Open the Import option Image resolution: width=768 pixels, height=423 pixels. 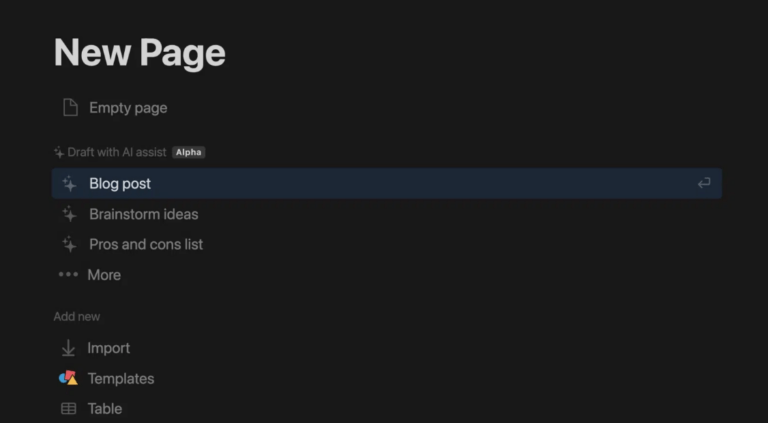click(x=108, y=348)
